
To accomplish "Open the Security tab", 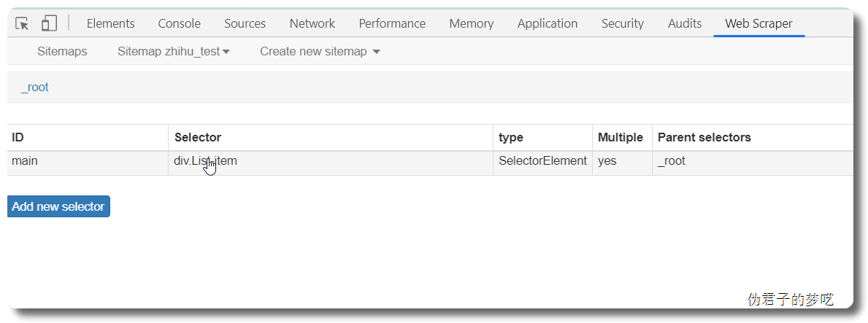I will click(623, 23).
